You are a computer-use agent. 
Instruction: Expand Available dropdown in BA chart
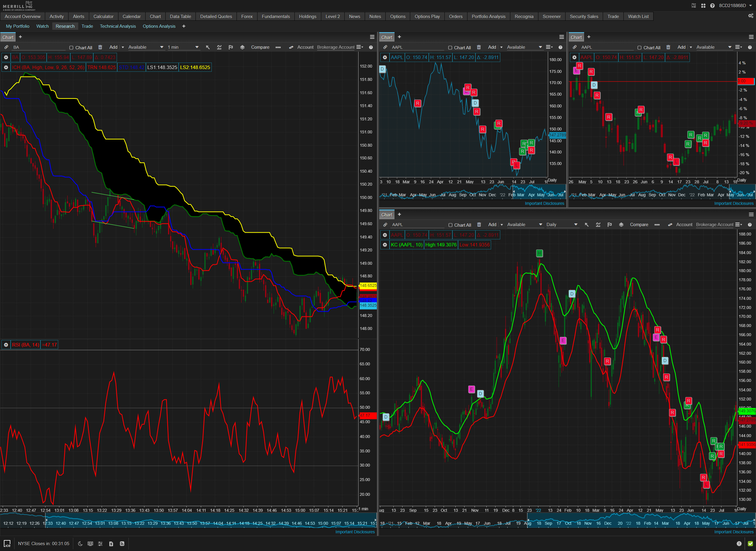click(x=146, y=47)
